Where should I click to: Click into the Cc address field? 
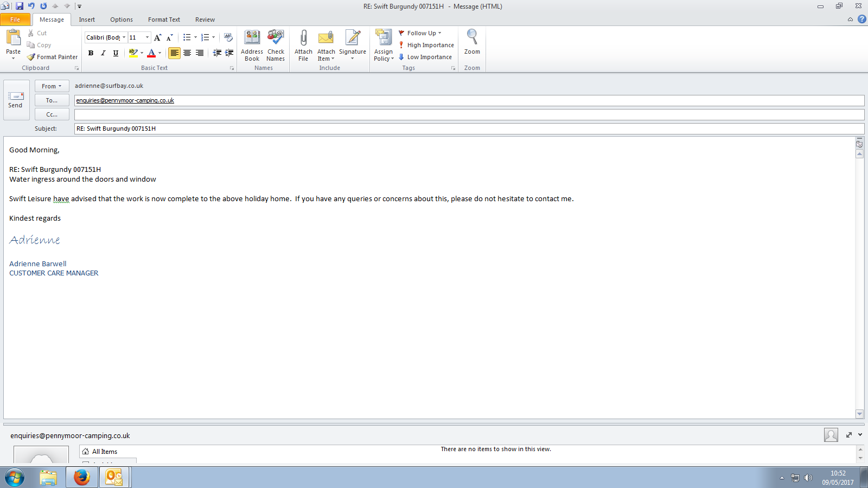coord(469,114)
